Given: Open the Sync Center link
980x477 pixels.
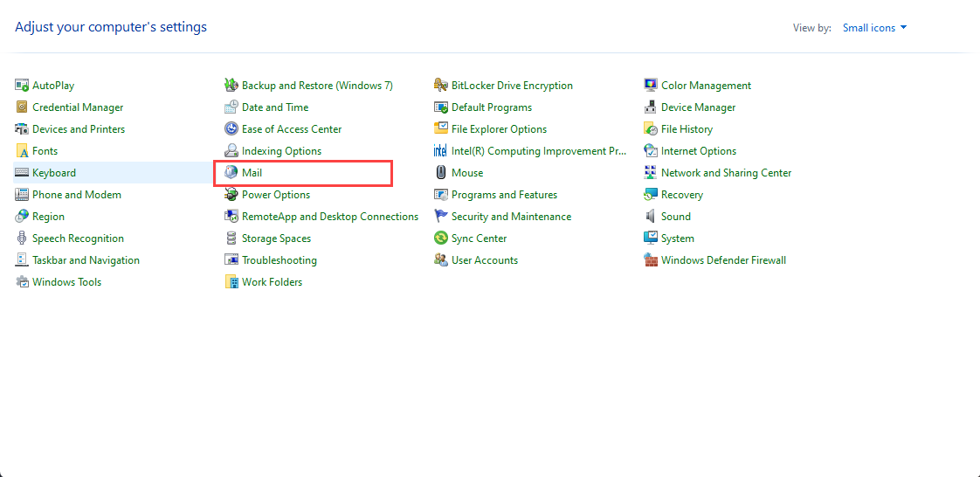Looking at the screenshot, I should tap(479, 238).
